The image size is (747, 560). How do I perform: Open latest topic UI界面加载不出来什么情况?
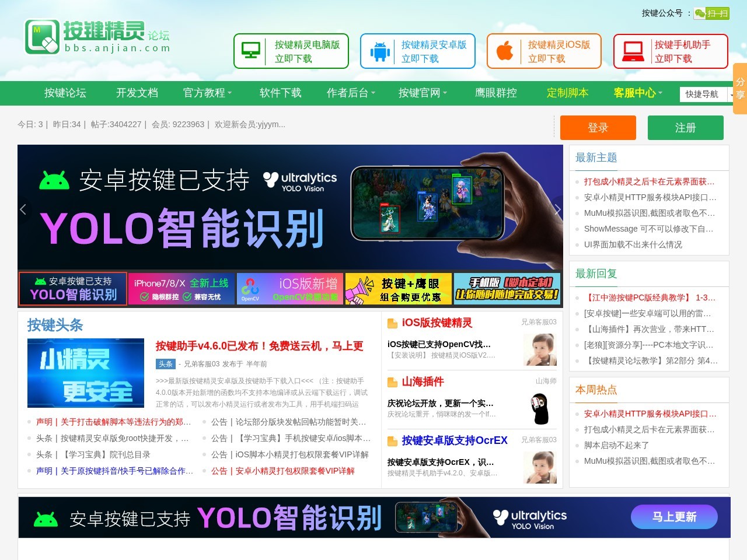click(633, 244)
